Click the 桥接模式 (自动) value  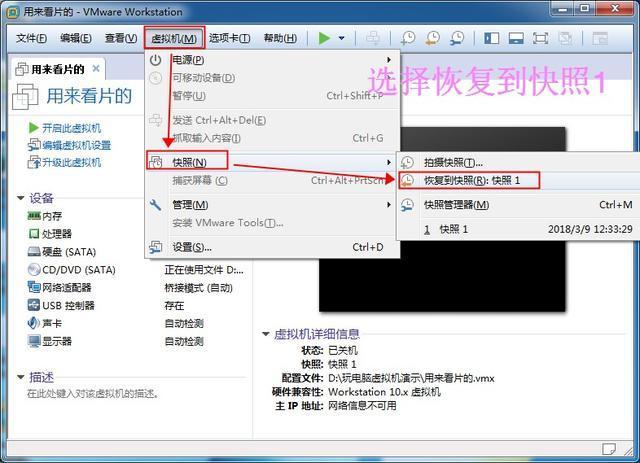point(198,288)
